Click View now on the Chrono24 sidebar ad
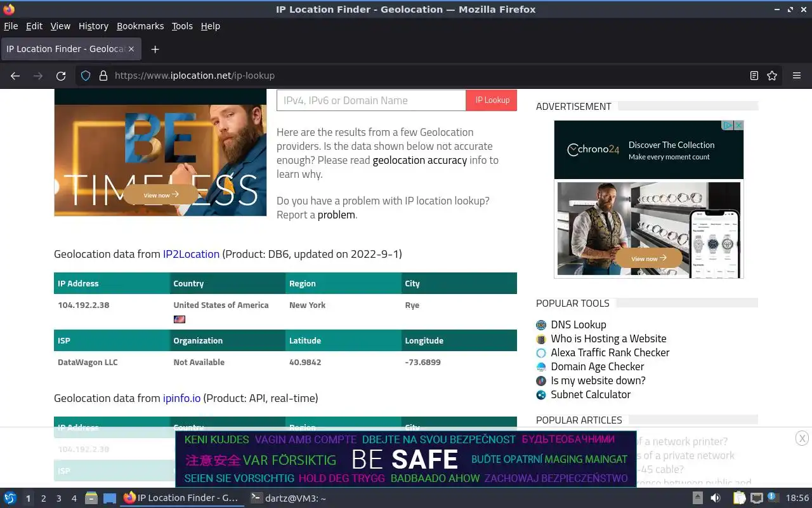 (648, 258)
